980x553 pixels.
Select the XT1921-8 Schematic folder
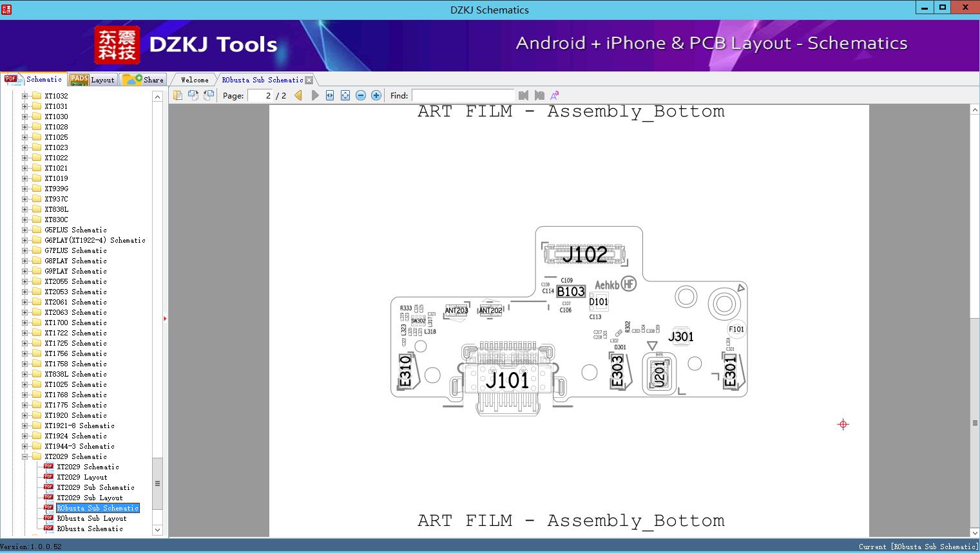coord(79,426)
